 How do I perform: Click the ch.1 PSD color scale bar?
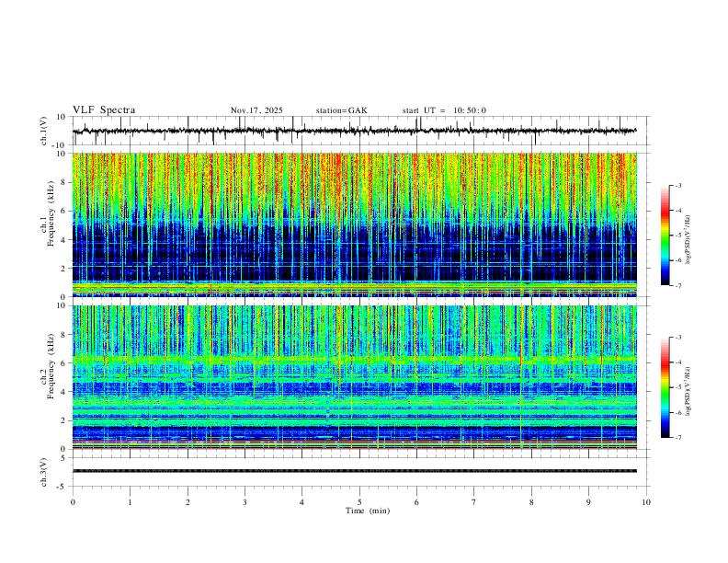665,236
